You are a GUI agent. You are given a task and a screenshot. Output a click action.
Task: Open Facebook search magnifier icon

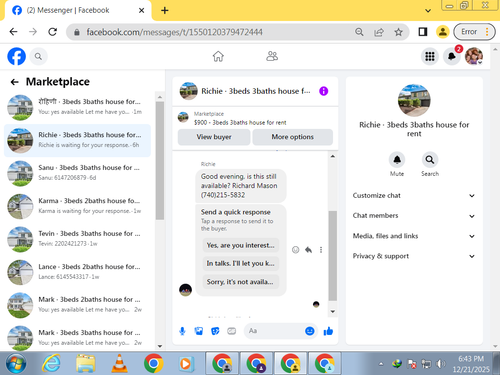[38, 56]
